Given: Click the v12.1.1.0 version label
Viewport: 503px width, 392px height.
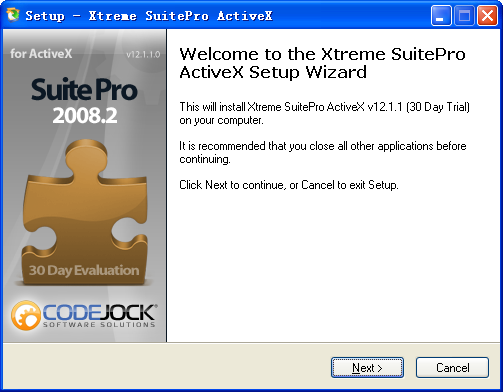Looking at the screenshot, I should (143, 54).
